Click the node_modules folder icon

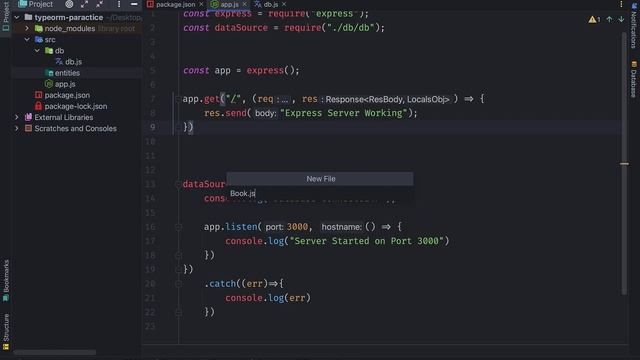tap(39, 29)
